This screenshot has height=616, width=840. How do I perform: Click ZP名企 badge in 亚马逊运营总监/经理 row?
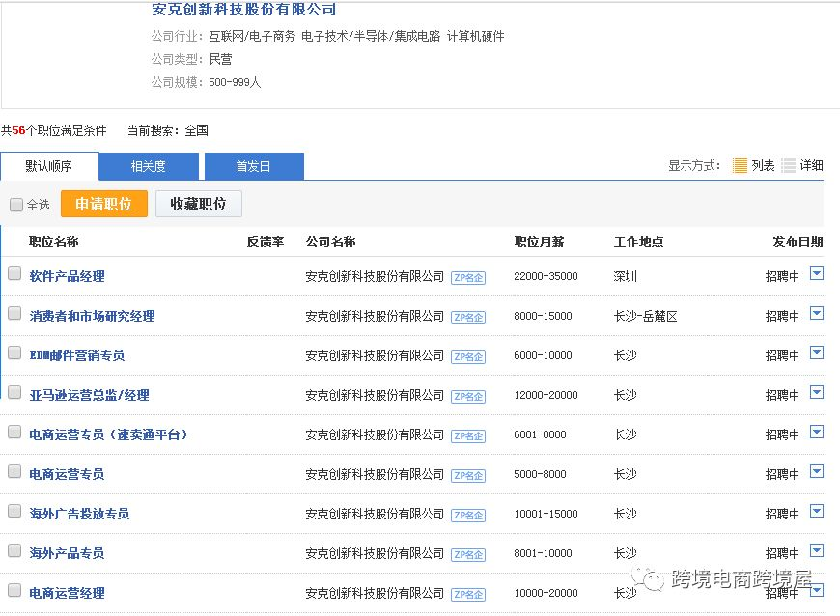[468, 397]
